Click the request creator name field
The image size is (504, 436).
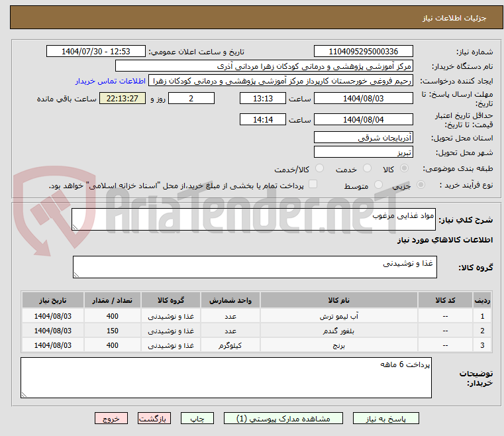click(x=281, y=81)
